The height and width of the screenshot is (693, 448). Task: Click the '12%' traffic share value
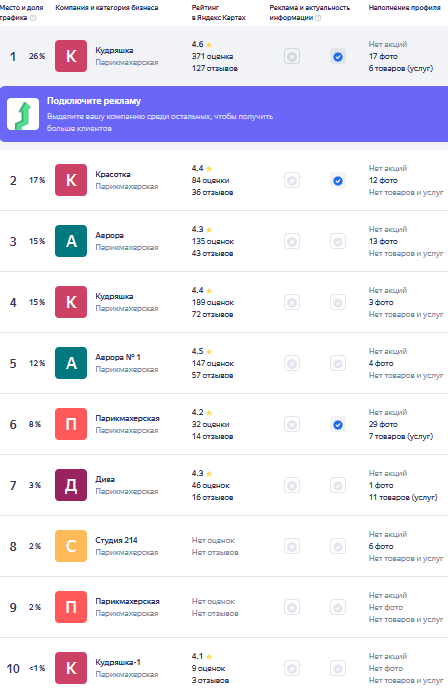[37, 363]
